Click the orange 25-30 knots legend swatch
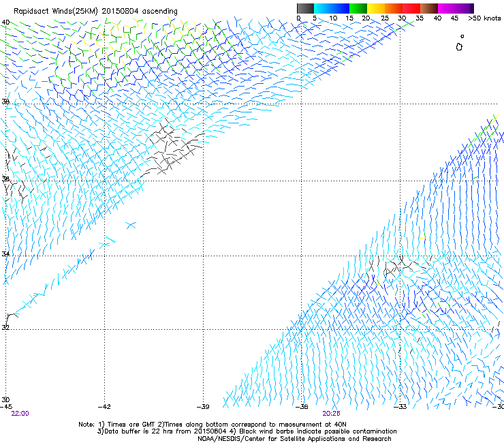The image size is (504, 443). (x=394, y=8)
